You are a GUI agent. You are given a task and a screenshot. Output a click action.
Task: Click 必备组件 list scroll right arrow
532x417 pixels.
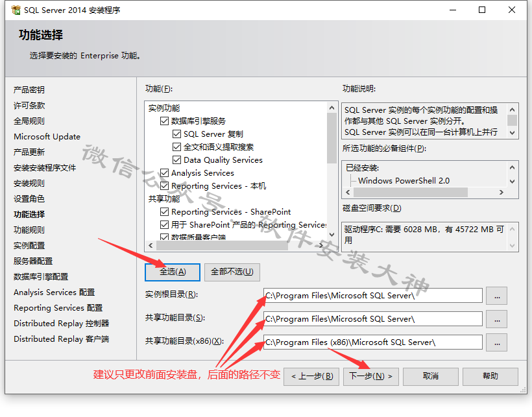point(502,193)
